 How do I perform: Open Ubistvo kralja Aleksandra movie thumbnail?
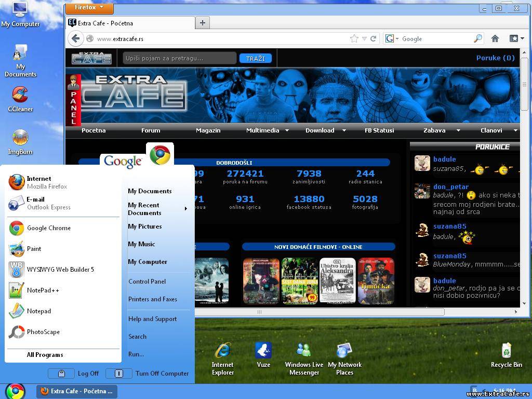338,280
